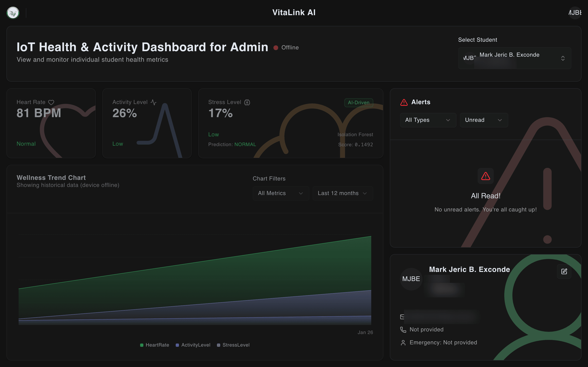Click the AI-Driven badge
Viewport: 588px width, 367px height.
pos(359,103)
